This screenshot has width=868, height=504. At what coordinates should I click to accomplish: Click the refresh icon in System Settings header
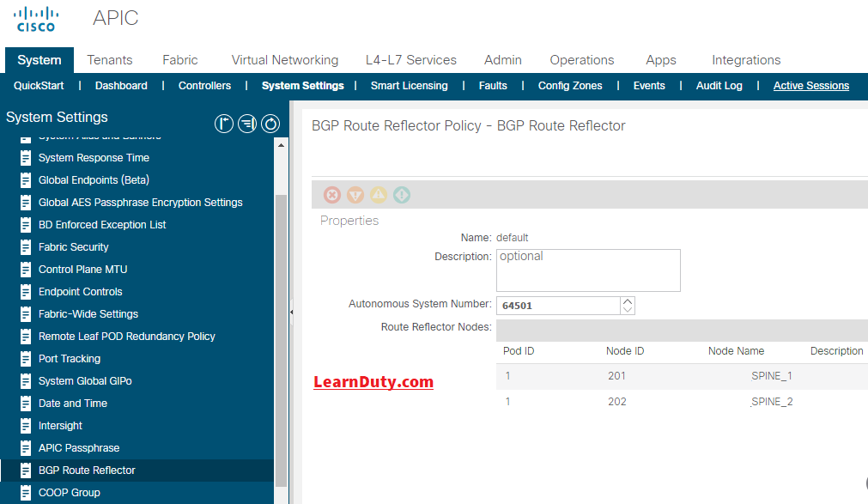pos(270,124)
